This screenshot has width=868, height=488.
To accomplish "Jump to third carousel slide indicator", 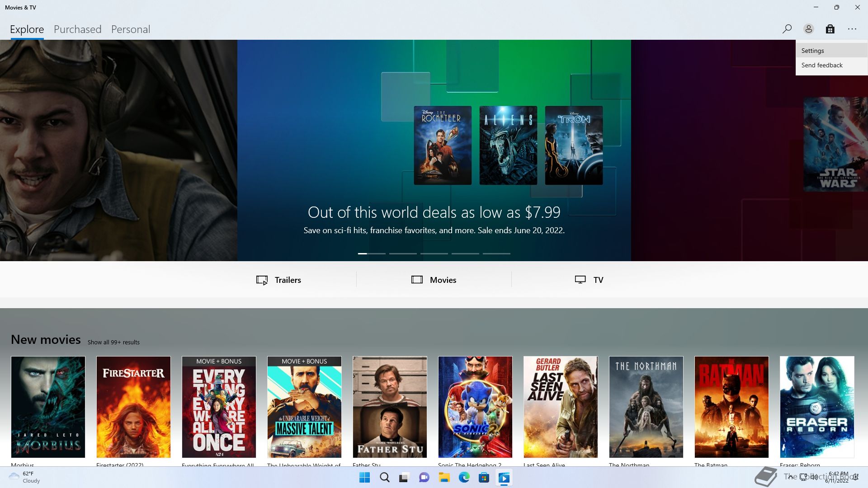I will pos(434,253).
